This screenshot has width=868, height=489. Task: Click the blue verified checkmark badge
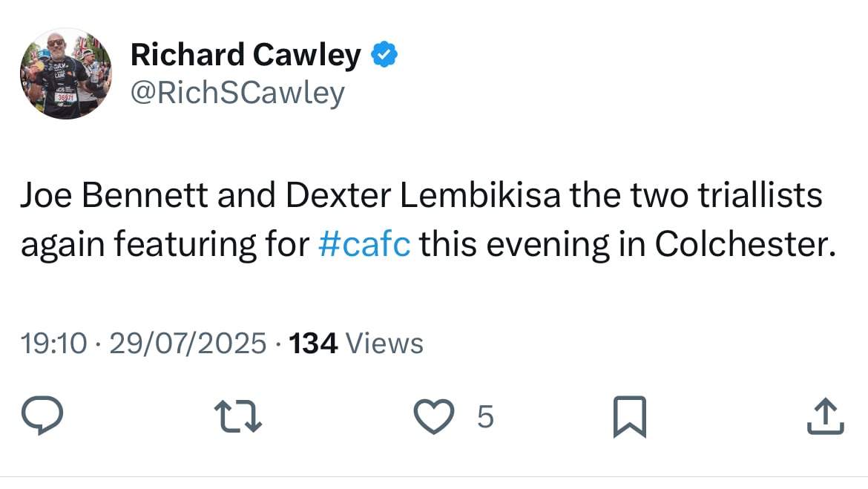pos(384,55)
